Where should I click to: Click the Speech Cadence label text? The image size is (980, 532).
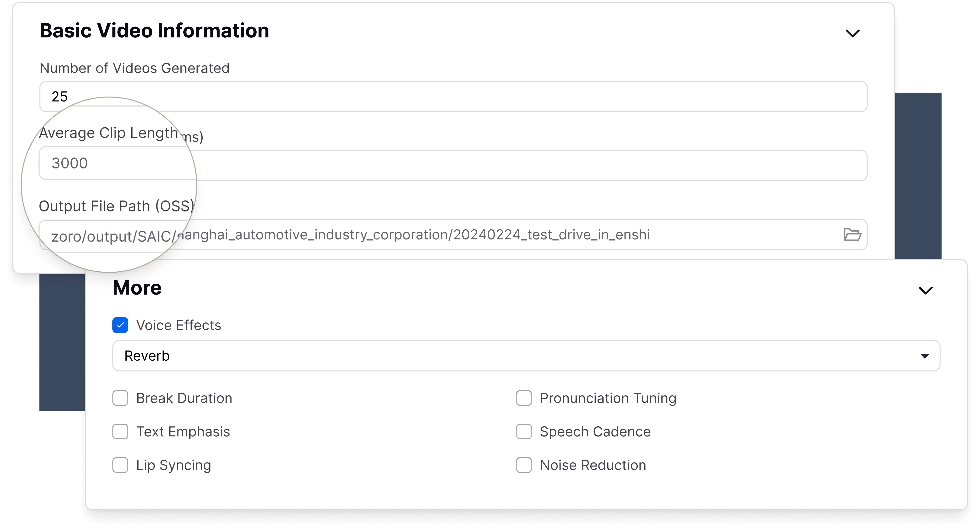click(x=595, y=432)
